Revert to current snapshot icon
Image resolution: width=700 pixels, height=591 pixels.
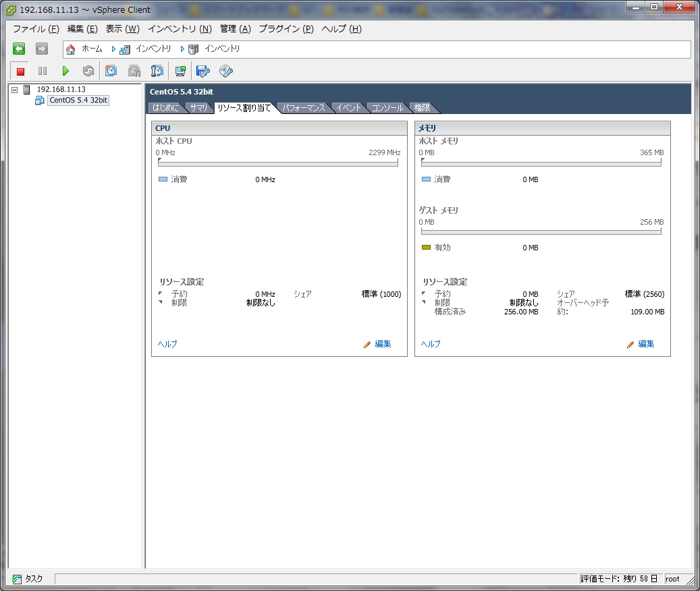point(134,71)
